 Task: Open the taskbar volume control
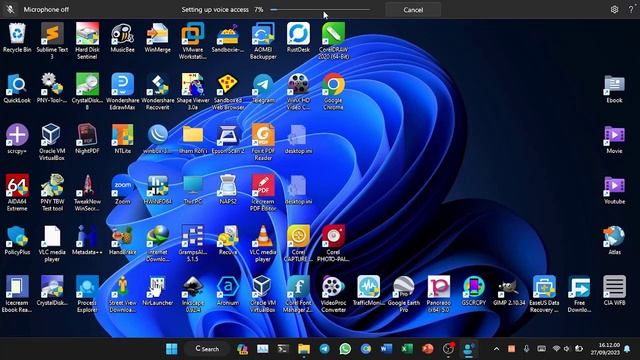point(567,349)
